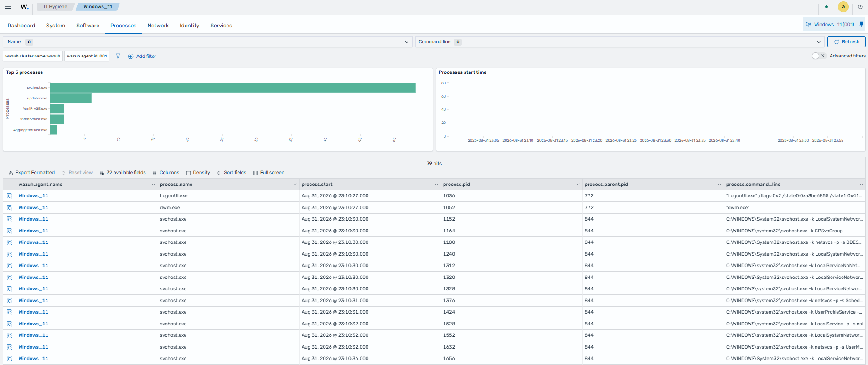
Task: Open the hamburger navigation menu
Action: (x=8, y=7)
